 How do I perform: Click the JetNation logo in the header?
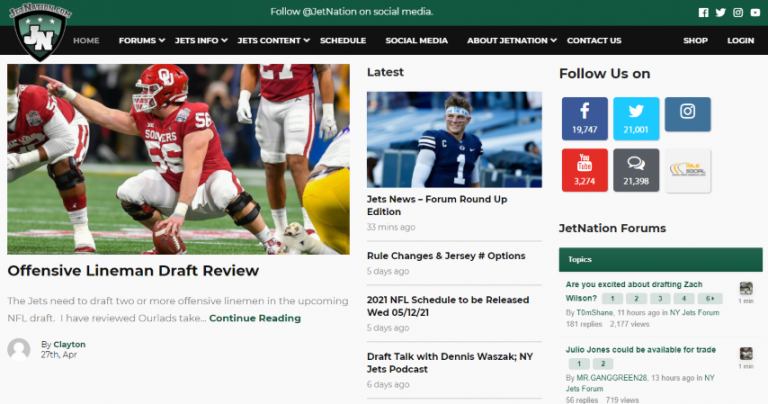tap(40, 30)
